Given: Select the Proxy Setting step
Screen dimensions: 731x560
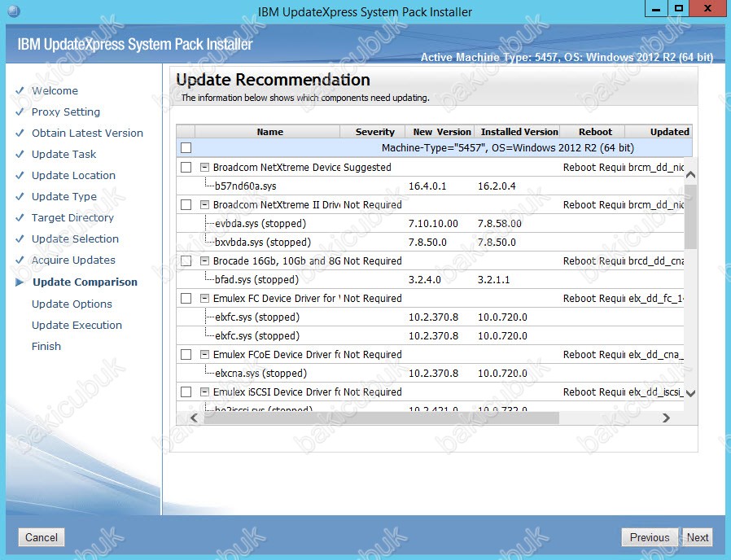Looking at the screenshot, I should 66,112.
